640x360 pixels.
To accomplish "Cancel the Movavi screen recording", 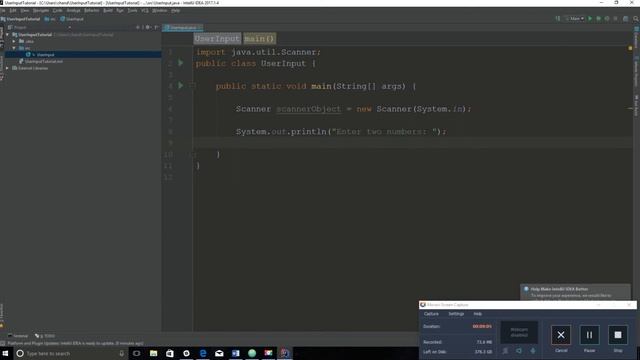I will point(561,335).
